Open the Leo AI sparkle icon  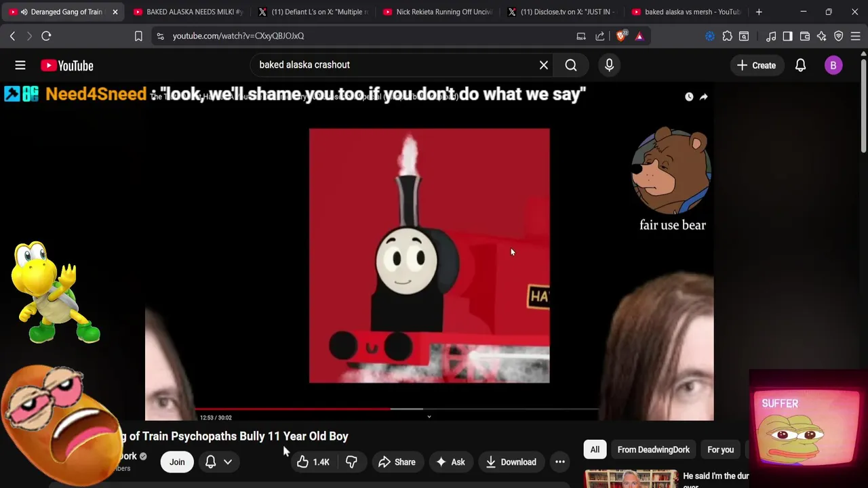point(822,36)
